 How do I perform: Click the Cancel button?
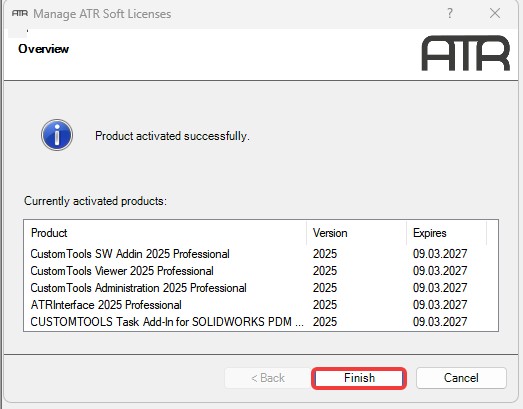click(461, 378)
